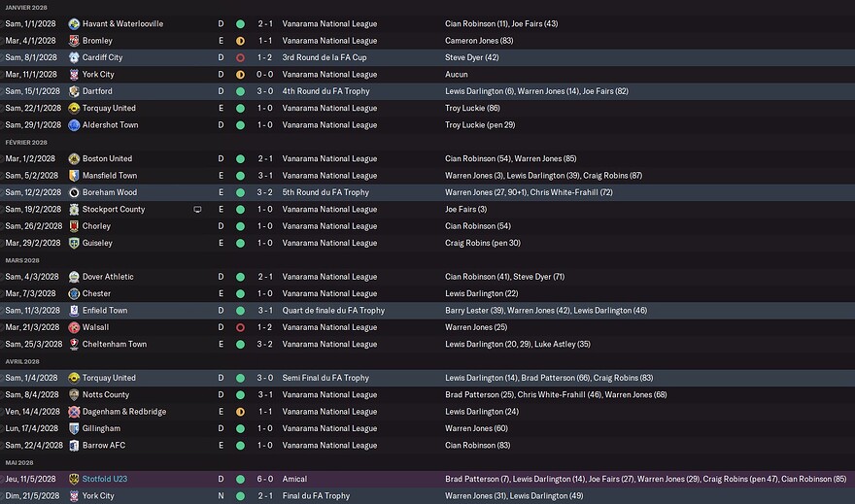This screenshot has width=855, height=504.
Task: Click Stockport County club badge
Action: coord(74,210)
